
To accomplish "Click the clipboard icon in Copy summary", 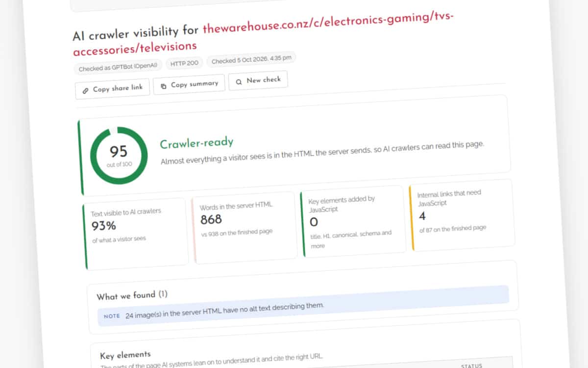I will [x=164, y=86].
